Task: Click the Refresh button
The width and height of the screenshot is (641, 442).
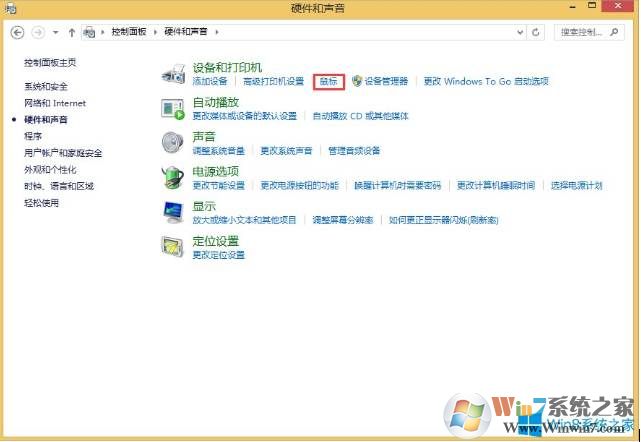Action: (x=536, y=32)
